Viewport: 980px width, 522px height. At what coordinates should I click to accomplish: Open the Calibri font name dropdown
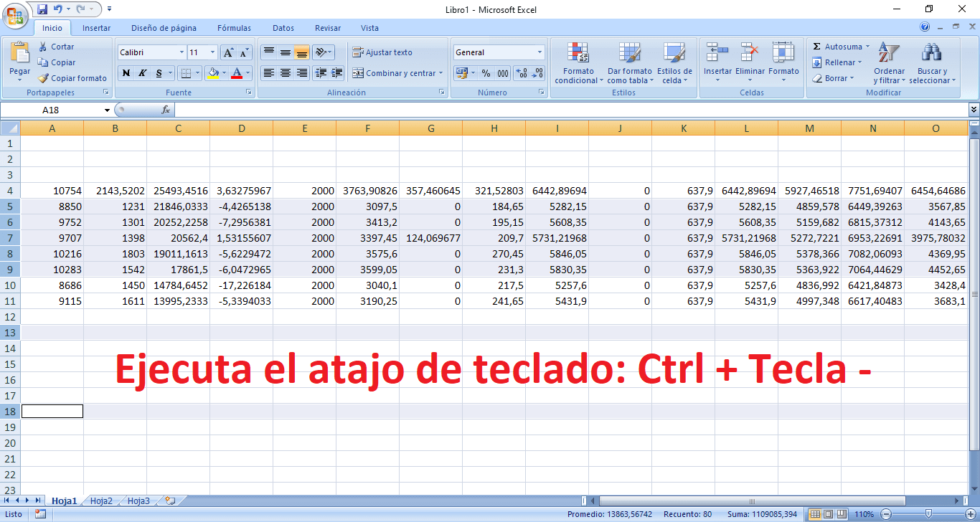point(181,52)
